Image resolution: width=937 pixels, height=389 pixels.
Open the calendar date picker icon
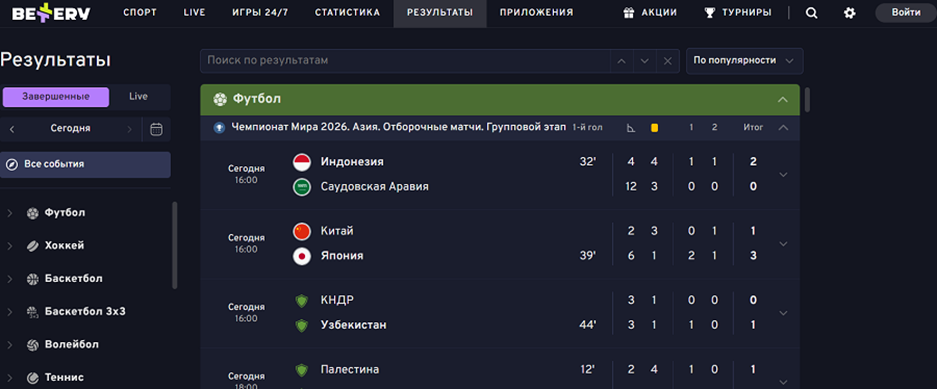point(157,129)
